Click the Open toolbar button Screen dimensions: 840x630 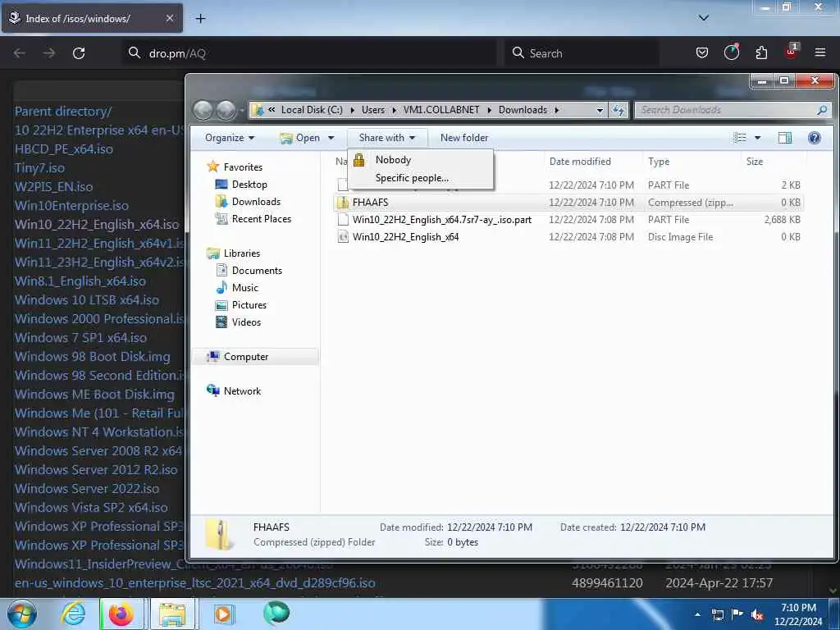300,138
